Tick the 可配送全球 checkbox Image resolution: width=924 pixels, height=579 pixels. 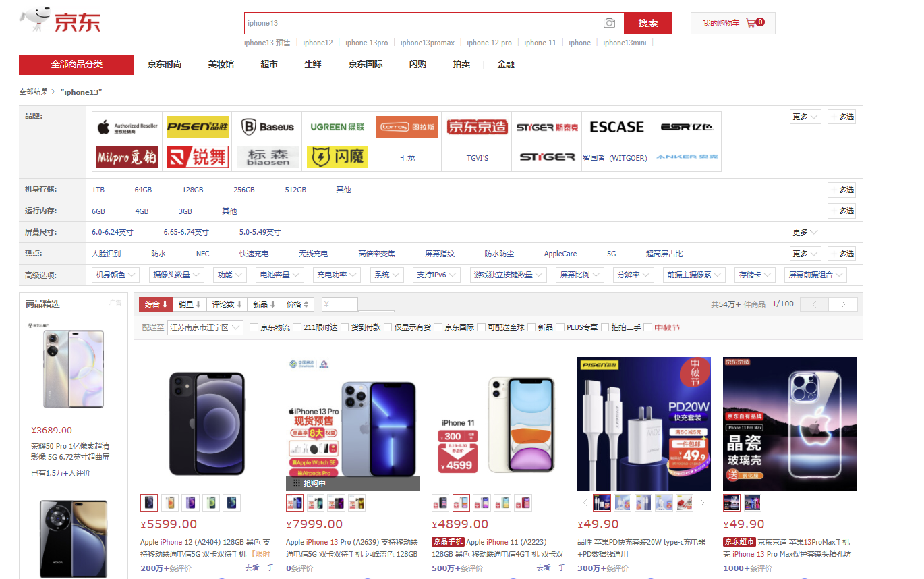[x=481, y=327]
